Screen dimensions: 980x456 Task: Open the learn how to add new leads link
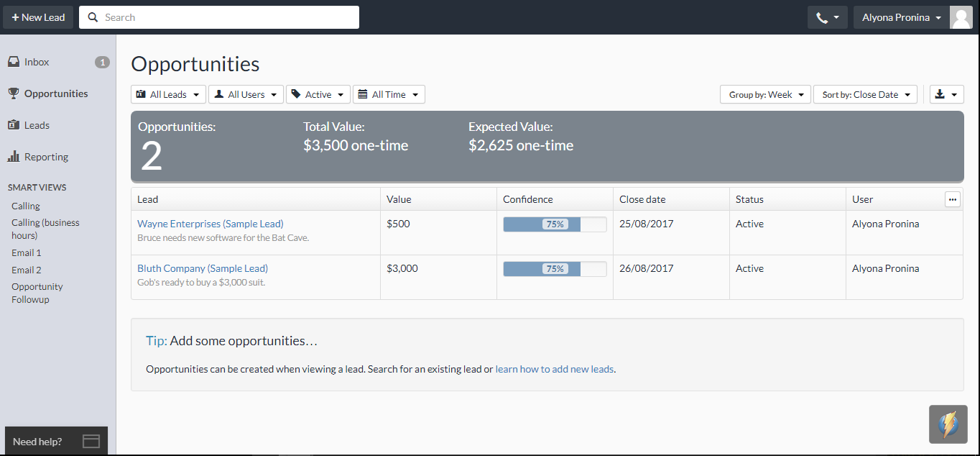click(554, 368)
